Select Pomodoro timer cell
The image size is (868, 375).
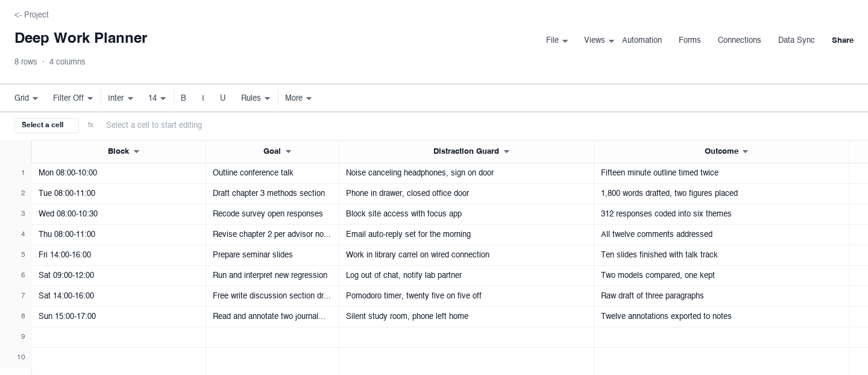tap(467, 296)
